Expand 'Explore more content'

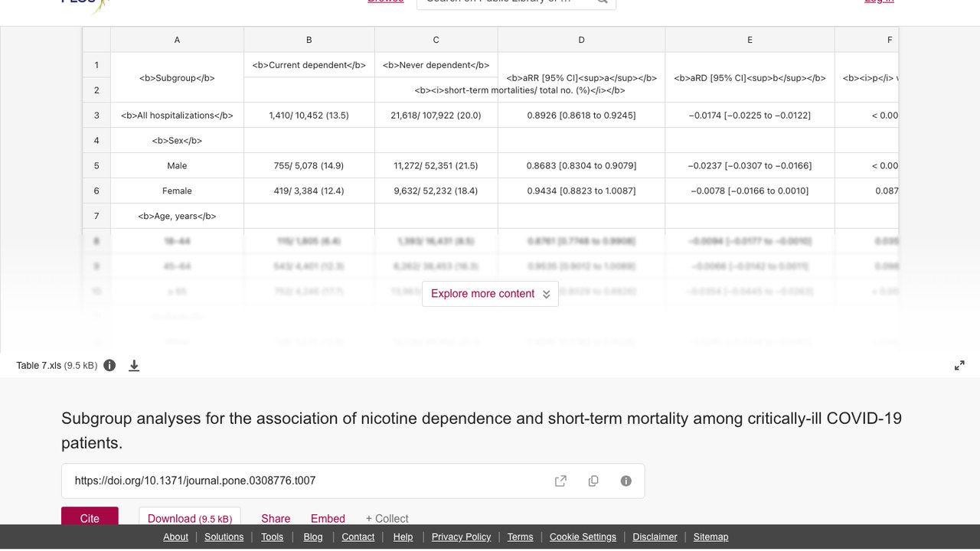pyautogui.click(x=490, y=294)
